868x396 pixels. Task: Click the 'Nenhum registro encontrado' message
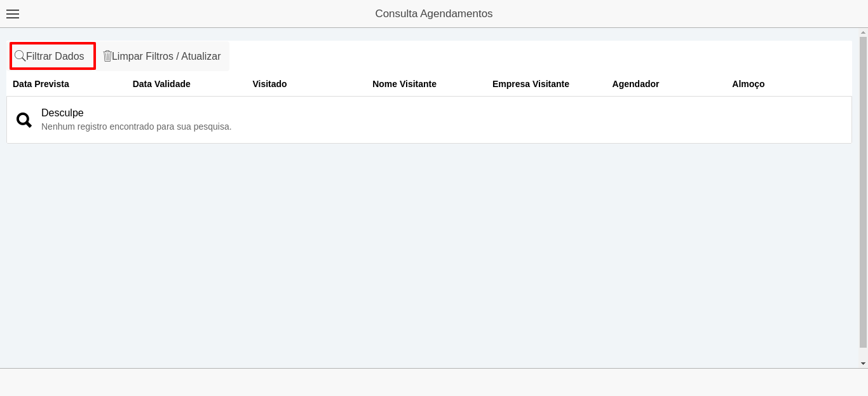(136, 126)
